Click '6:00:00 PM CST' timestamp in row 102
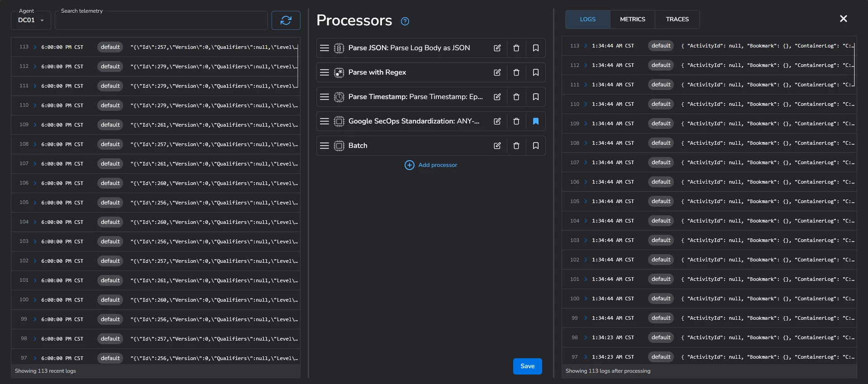Viewport: 868px width, 384px height. pyautogui.click(x=62, y=261)
